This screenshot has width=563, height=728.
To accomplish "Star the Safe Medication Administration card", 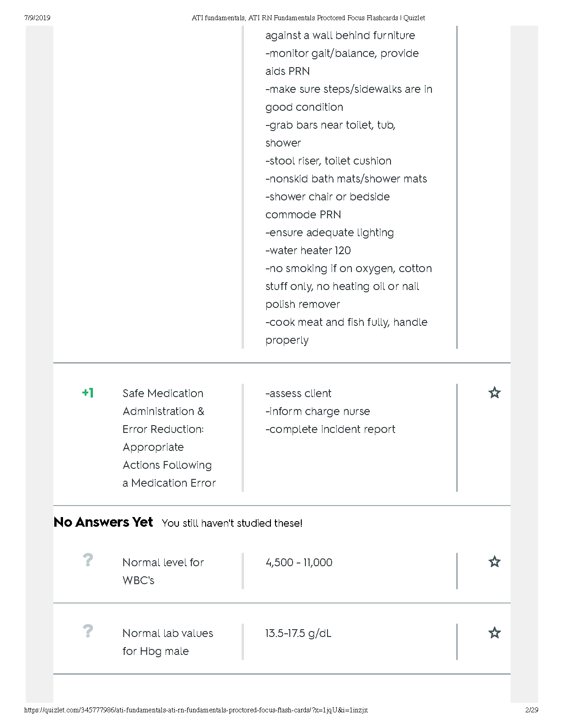I will [494, 393].
